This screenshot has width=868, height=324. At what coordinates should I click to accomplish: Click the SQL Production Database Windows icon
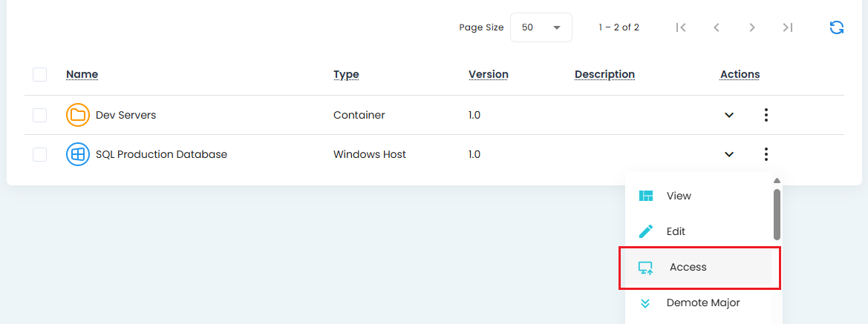[77, 154]
